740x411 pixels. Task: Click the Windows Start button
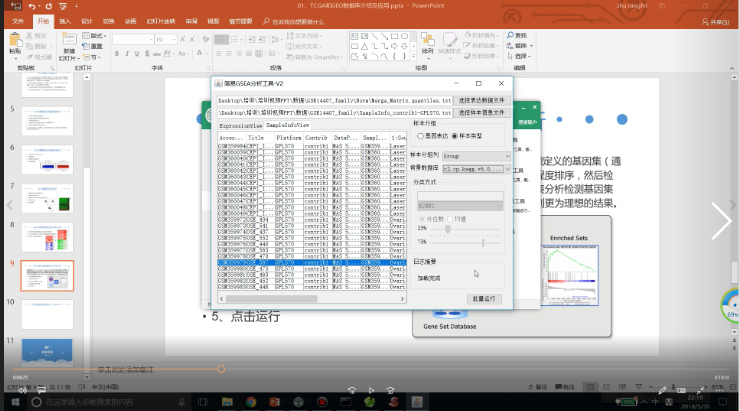tap(10, 401)
